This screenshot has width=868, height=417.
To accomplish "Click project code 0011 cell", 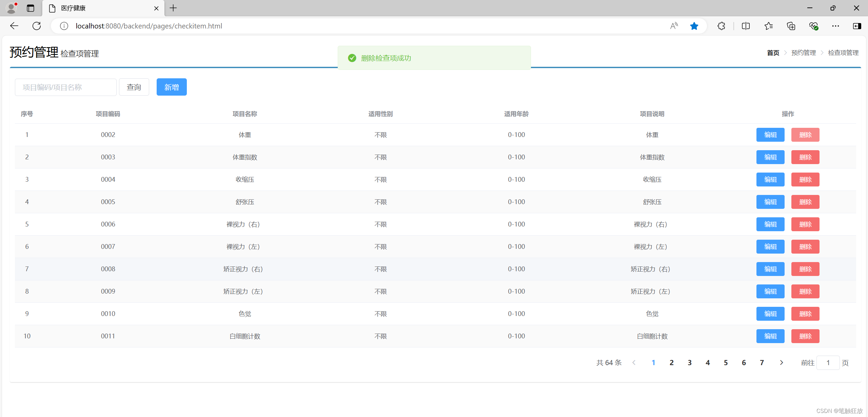I will click(x=108, y=336).
